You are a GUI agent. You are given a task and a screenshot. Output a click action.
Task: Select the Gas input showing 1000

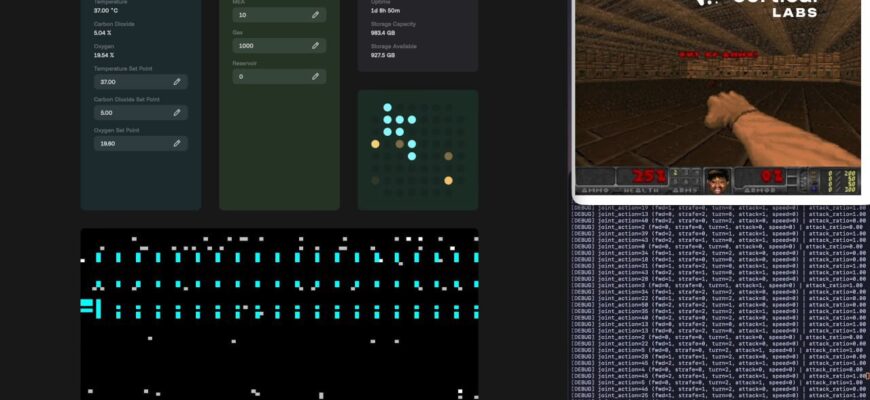(x=279, y=45)
